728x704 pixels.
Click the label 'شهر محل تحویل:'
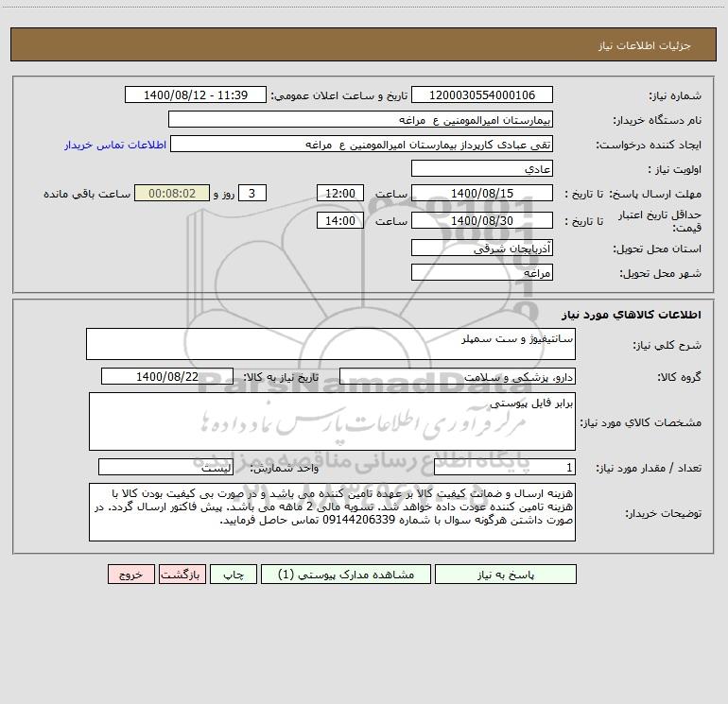(660, 273)
